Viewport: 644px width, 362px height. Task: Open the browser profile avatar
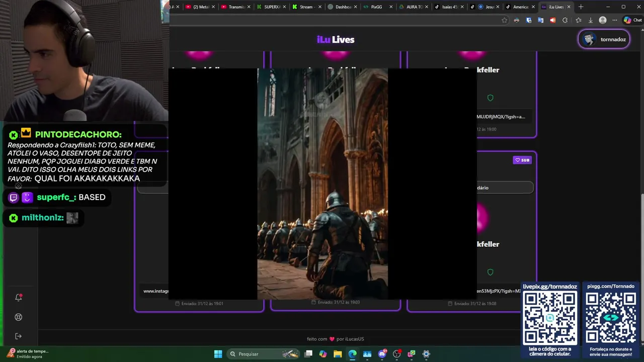point(603,20)
